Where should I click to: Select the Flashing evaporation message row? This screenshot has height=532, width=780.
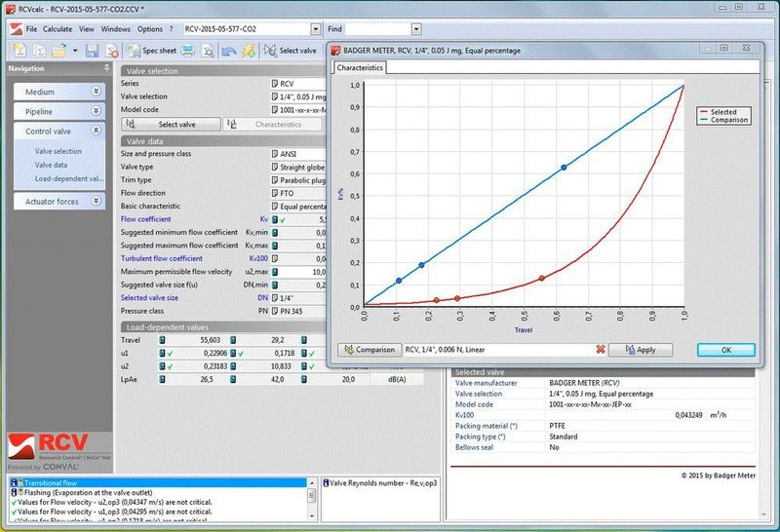pyautogui.click(x=158, y=492)
